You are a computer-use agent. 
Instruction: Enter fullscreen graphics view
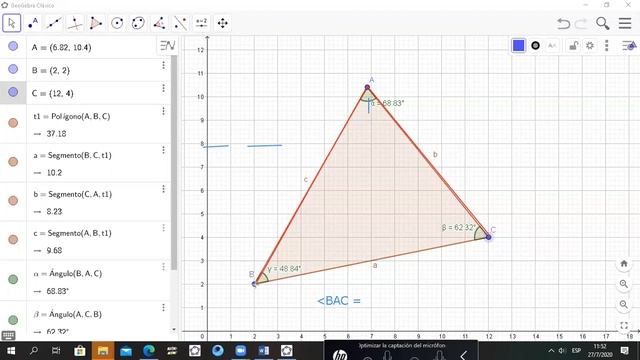click(x=624, y=325)
